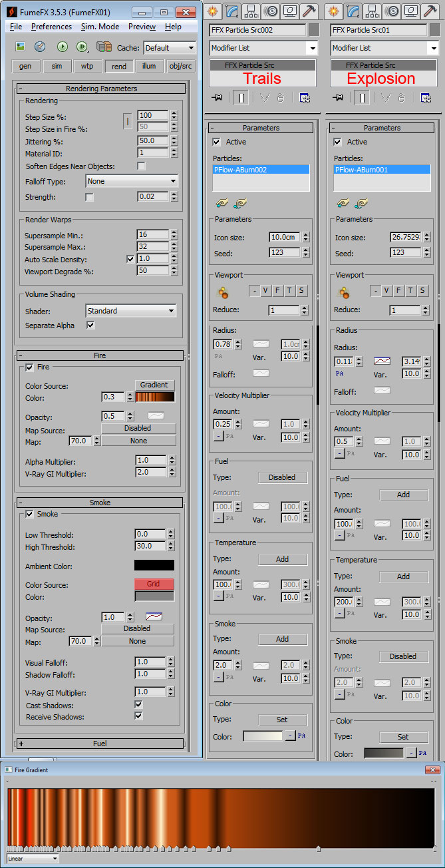Click the red Grid color source button
Screen dimensions: 445x868
154,584
